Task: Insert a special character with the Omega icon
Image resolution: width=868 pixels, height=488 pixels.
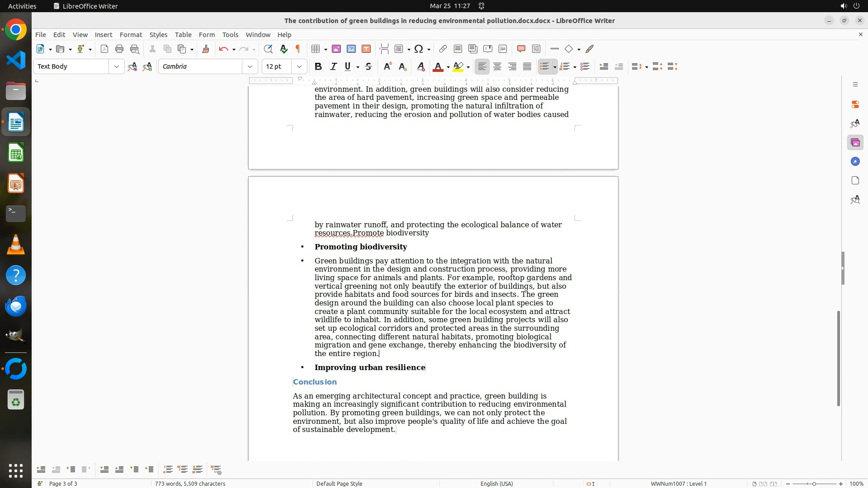Action: [419, 49]
